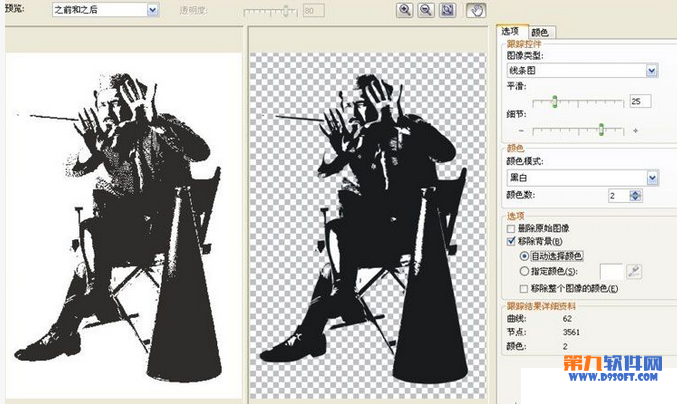Enable 移除整个图像的颜色 checkbox
Image resolution: width=677 pixels, height=404 pixels.
click(524, 289)
